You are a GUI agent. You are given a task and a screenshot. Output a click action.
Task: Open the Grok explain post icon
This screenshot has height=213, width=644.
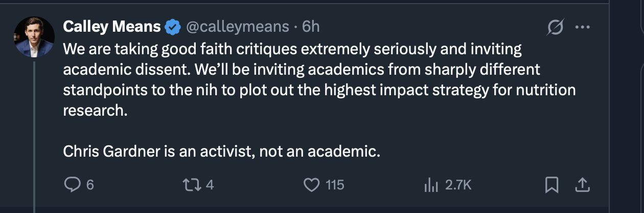coord(554,28)
